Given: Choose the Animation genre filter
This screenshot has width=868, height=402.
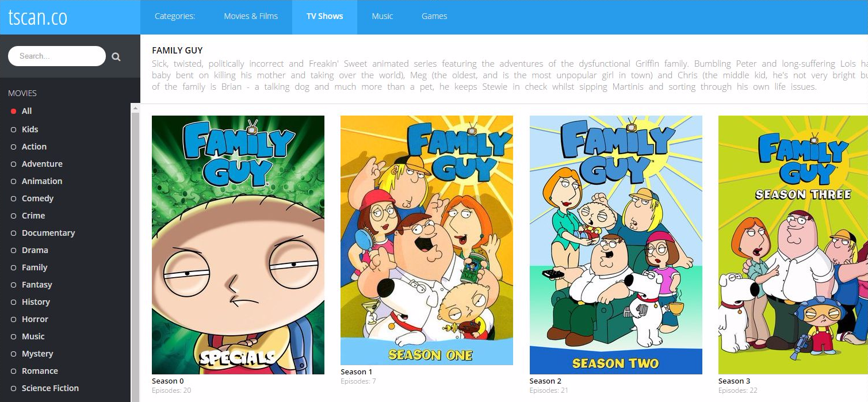Looking at the screenshot, I should (x=42, y=181).
